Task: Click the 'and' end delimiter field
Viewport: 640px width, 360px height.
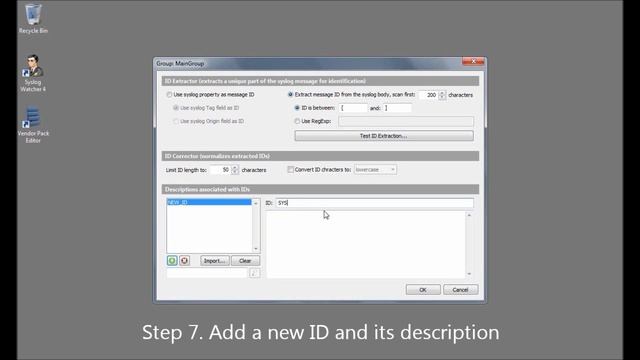Action: point(397,108)
